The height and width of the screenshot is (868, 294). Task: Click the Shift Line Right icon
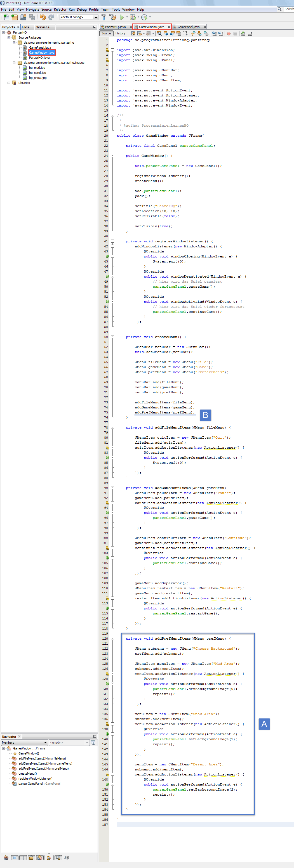[x=220, y=33]
